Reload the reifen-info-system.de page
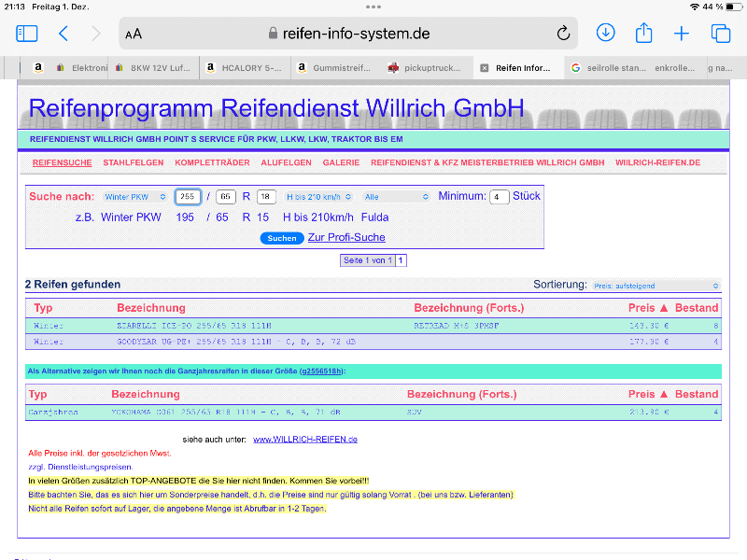The height and width of the screenshot is (560, 747). click(563, 34)
